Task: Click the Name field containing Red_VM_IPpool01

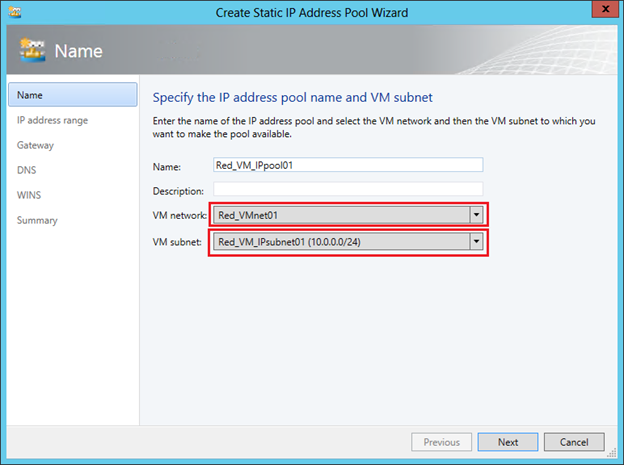Action: tap(347, 165)
